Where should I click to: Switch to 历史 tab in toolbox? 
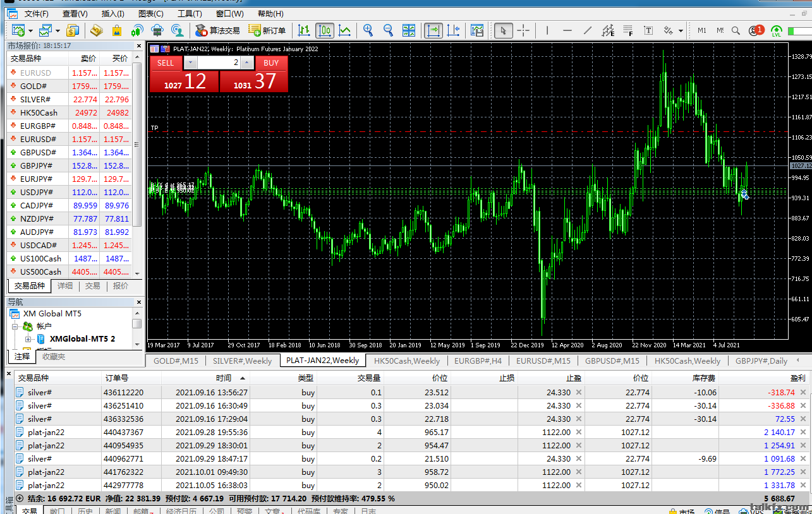tap(85, 511)
